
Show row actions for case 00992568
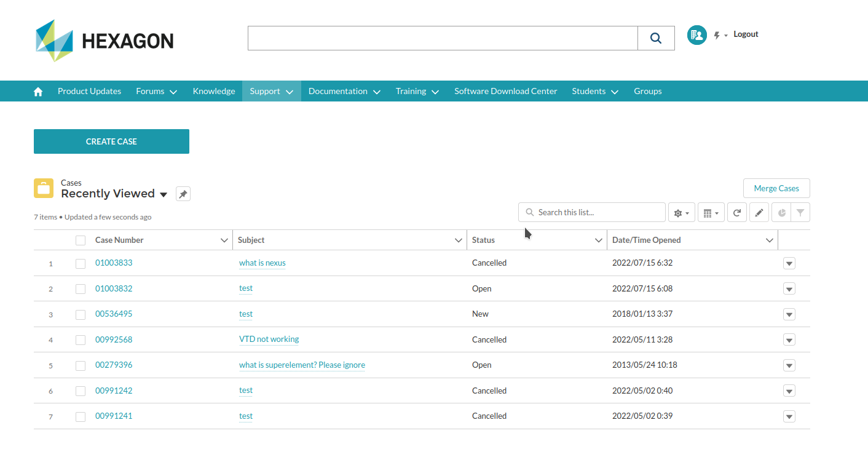(x=790, y=340)
